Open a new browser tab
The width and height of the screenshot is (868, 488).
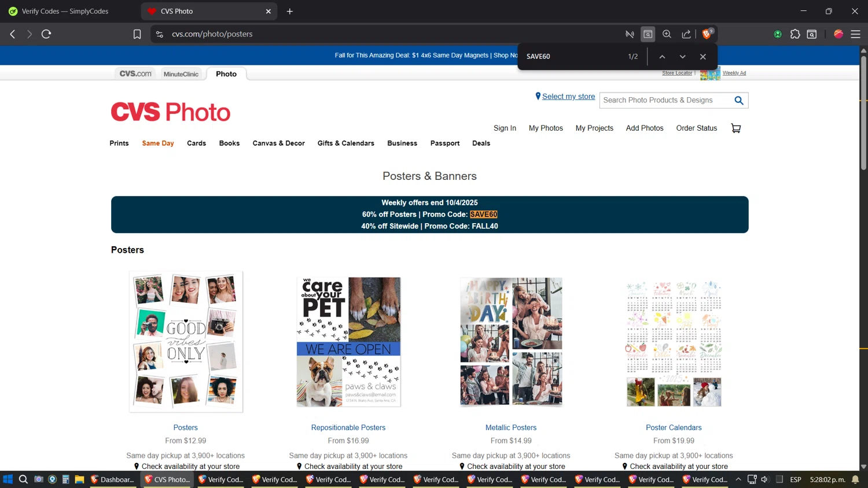(290, 11)
